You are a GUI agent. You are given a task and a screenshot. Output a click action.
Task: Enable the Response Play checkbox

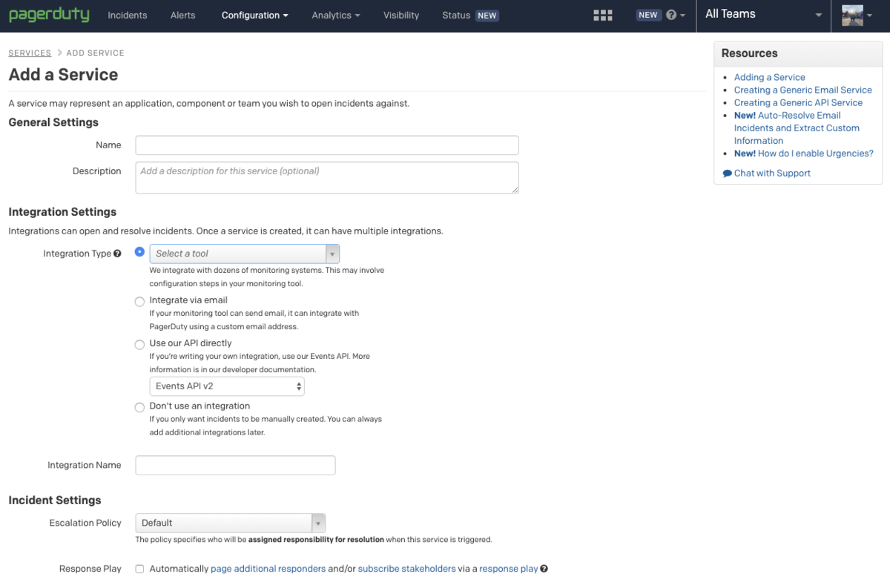(x=139, y=569)
